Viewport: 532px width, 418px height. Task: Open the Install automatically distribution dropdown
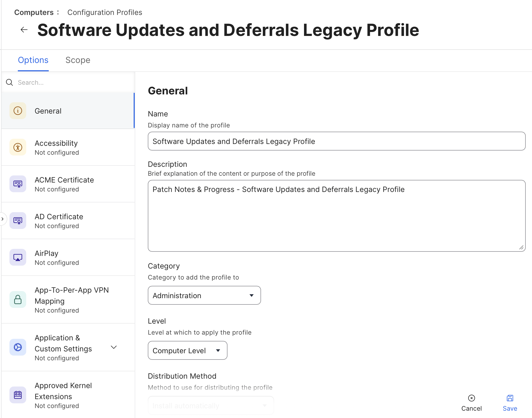point(211,406)
